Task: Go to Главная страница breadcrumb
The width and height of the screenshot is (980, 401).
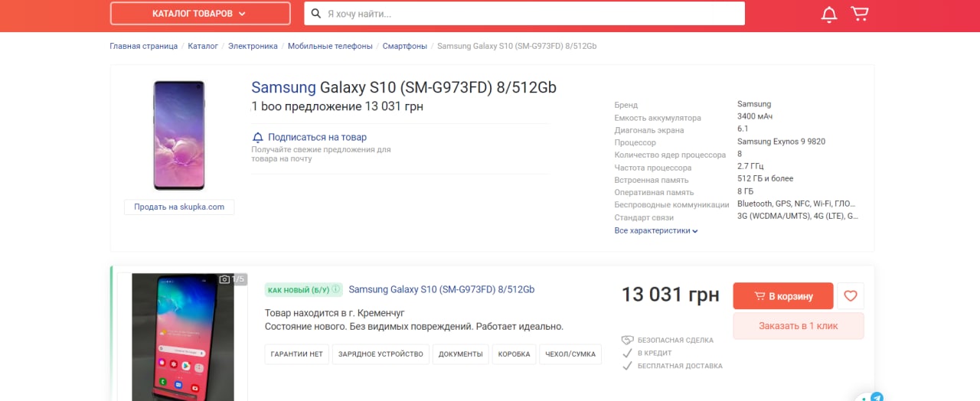Action: [x=143, y=46]
